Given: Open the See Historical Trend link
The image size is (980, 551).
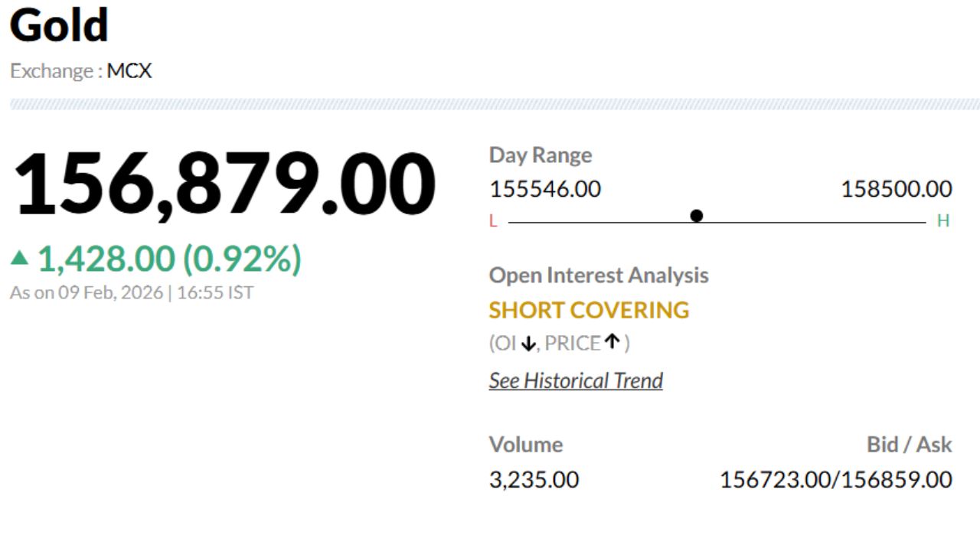Looking at the screenshot, I should point(576,380).
